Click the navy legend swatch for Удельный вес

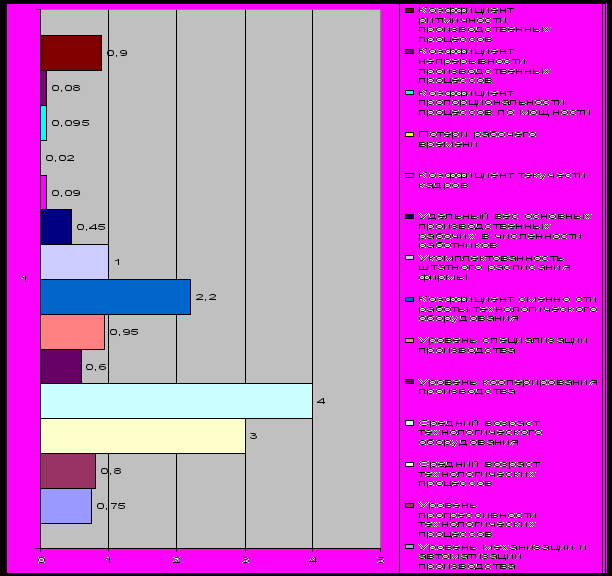[409, 217]
